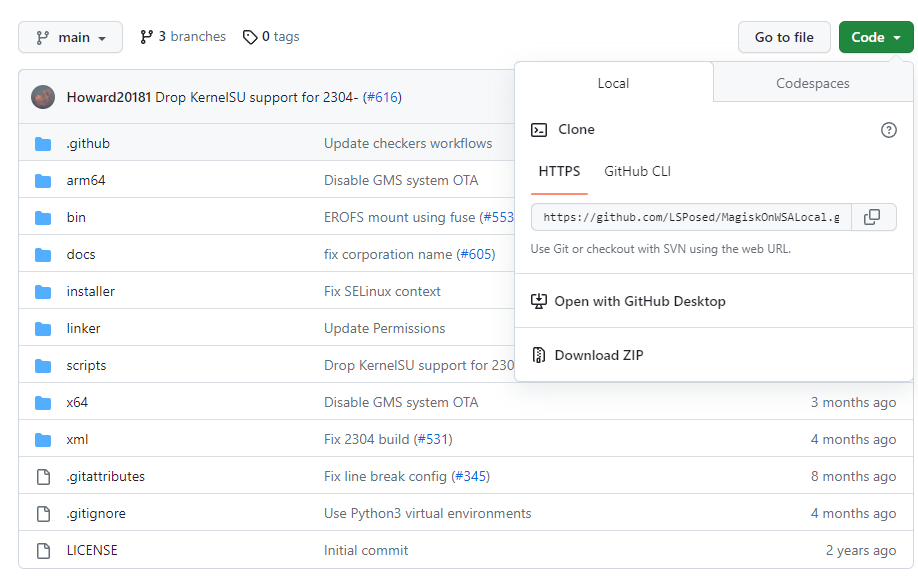Viewport: 918px width, 581px height.
Task: Select the GitHub CLI clone tab
Action: tap(638, 172)
